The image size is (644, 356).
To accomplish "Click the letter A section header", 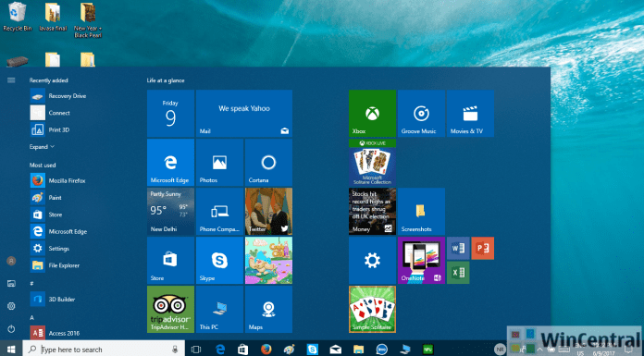I will [x=31, y=317].
